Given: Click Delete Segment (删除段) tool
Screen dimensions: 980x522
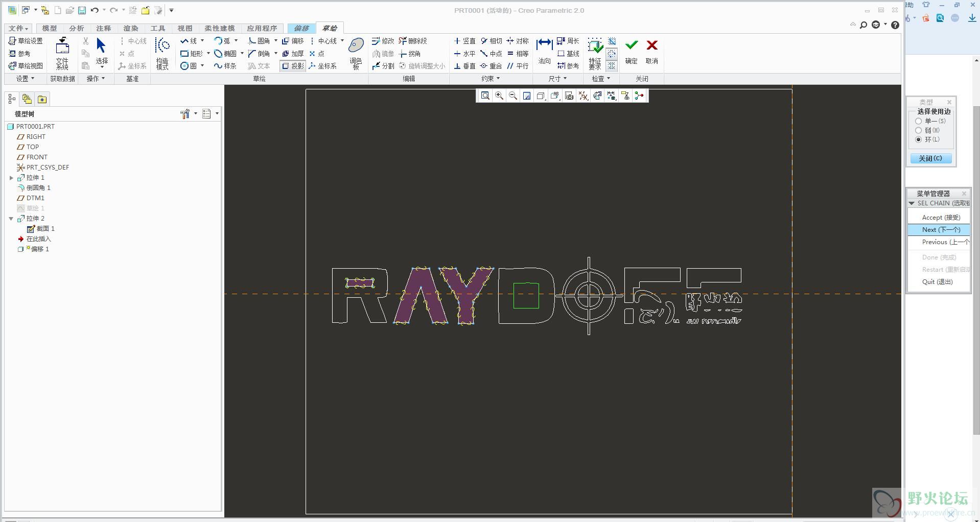Looking at the screenshot, I should coord(413,41).
